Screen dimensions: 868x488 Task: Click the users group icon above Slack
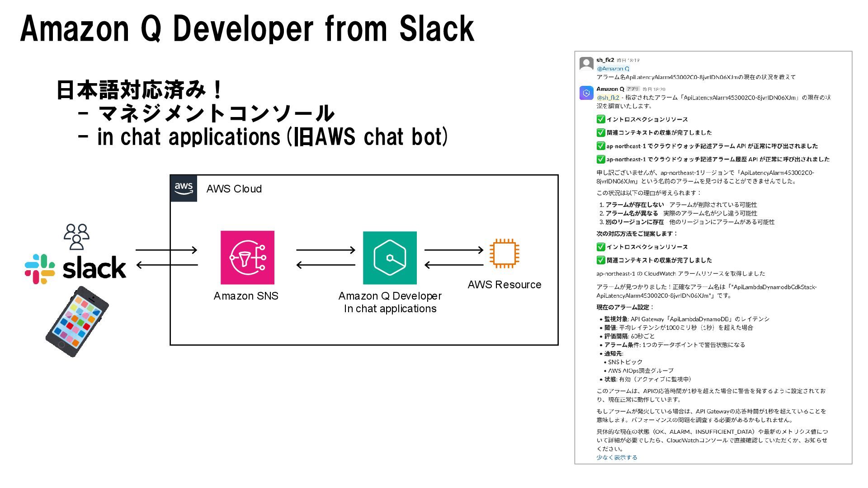pyautogui.click(x=76, y=237)
